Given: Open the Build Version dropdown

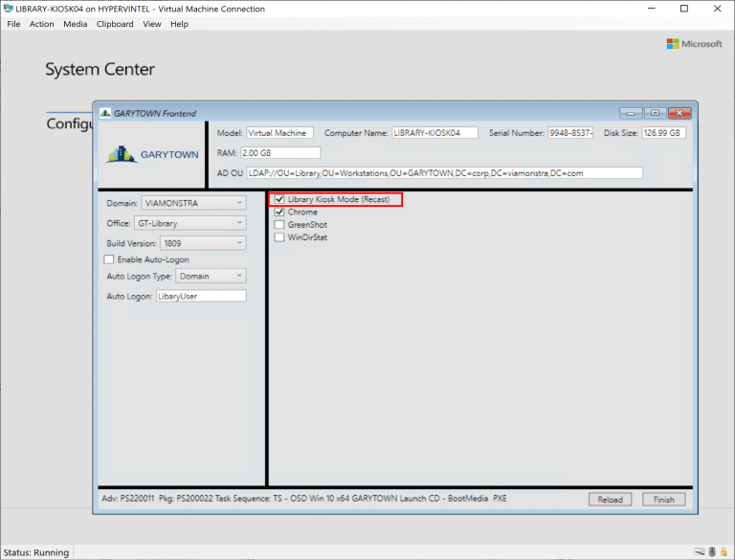Looking at the screenshot, I should (202, 243).
